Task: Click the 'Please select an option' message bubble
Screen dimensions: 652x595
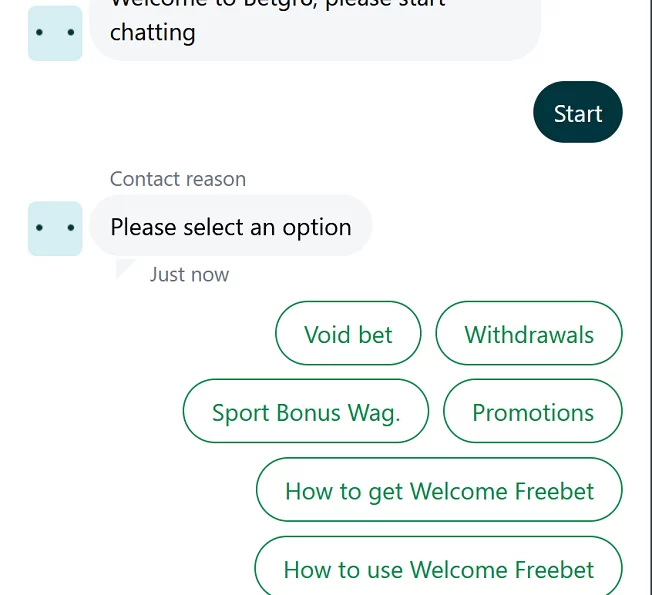Action: click(x=231, y=225)
